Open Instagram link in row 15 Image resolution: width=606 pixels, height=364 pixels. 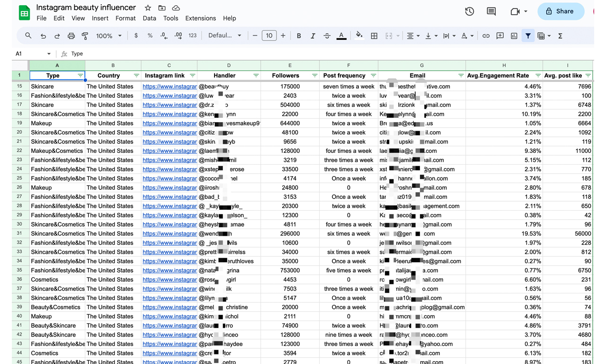click(x=169, y=87)
